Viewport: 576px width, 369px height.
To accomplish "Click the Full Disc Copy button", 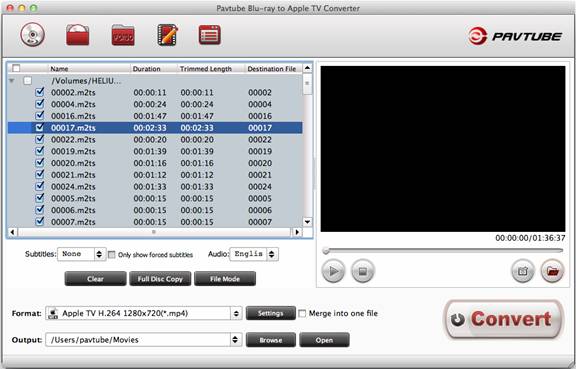I will click(x=160, y=279).
